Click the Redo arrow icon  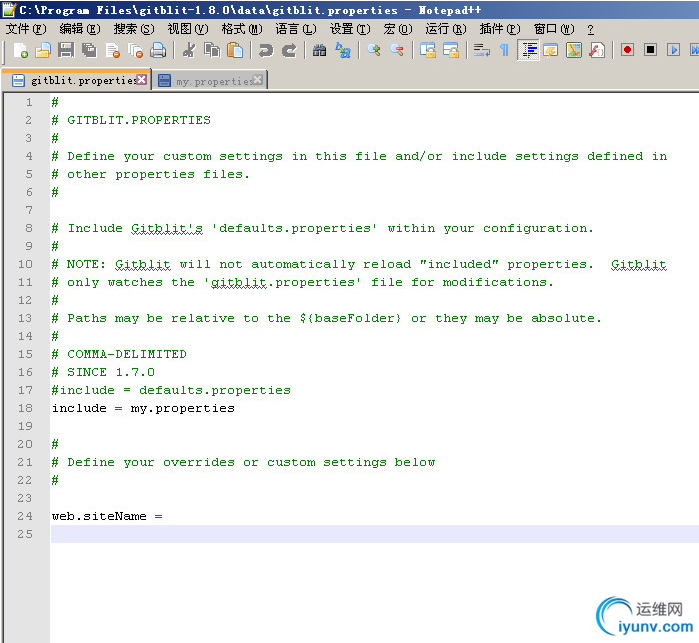tap(289, 50)
